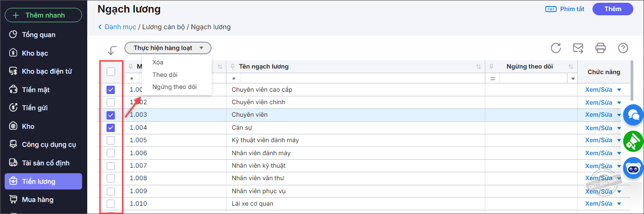Image resolution: width=644 pixels, height=214 pixels.
Task: Open the chat support bubble icon
Action: click(633, 115)
